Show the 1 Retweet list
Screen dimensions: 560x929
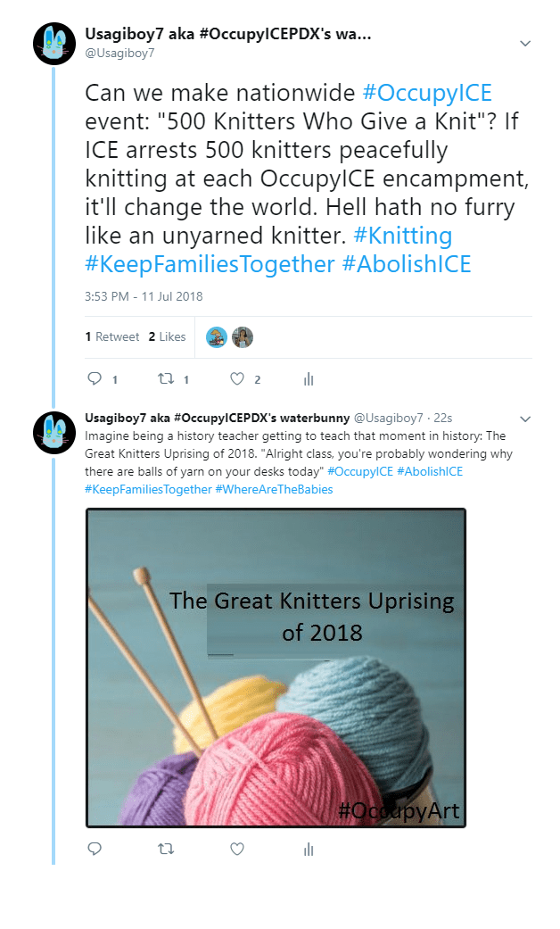click(x=112, y=336)
